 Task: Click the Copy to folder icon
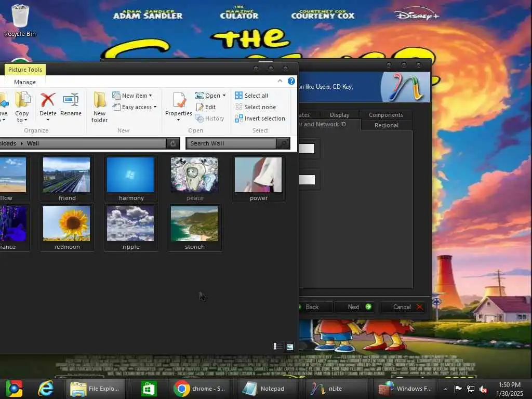coord(22,100)
